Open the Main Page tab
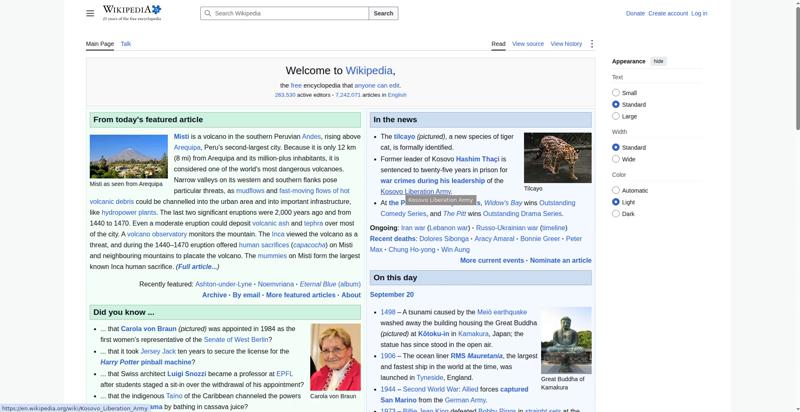Screen dimensions: 800x412 coord(100,44)
